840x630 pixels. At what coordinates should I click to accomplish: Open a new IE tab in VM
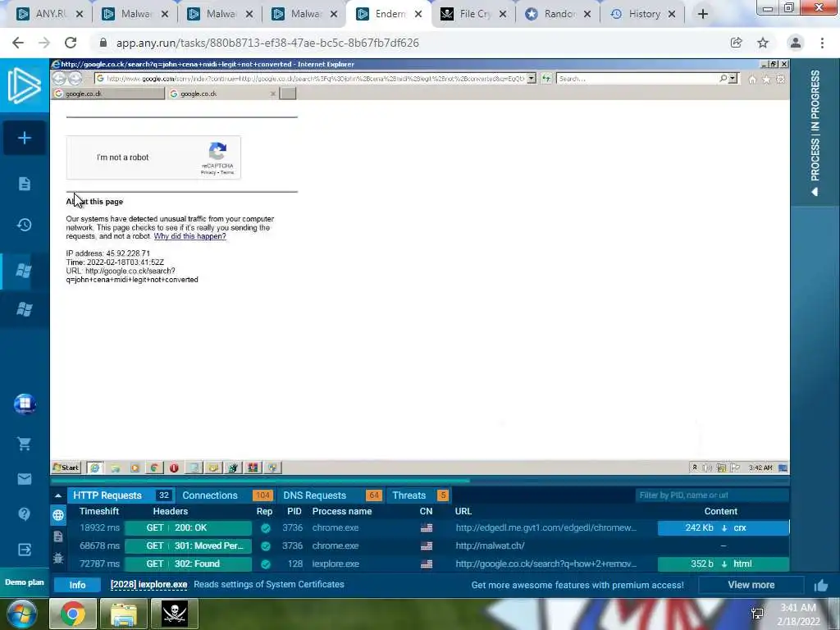click(x=288, y=94)
